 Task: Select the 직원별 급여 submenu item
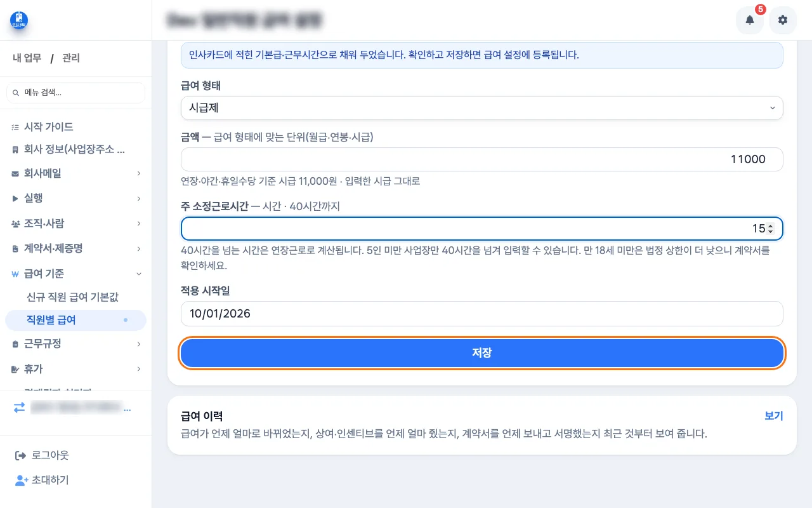[x=75, y=320]
